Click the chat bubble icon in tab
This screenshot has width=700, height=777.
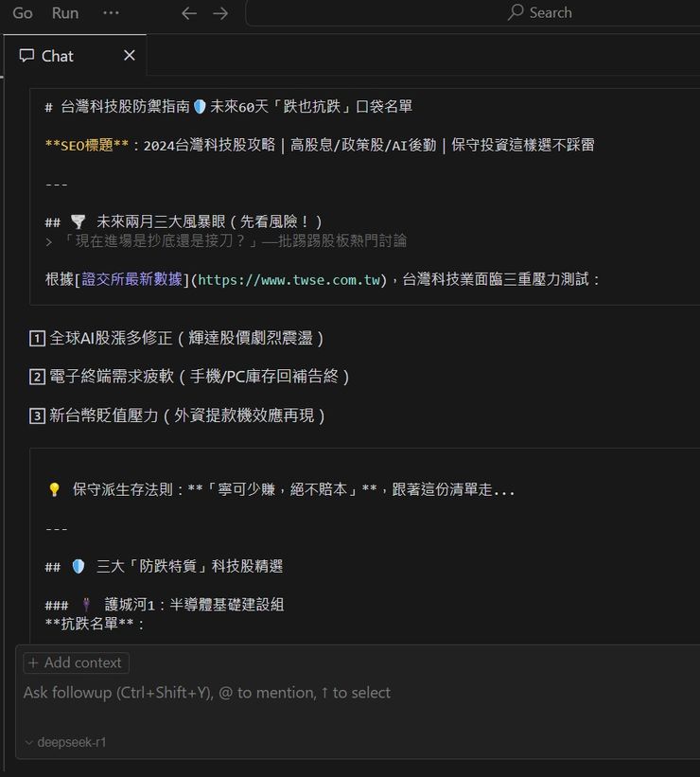tap(26, 56)
